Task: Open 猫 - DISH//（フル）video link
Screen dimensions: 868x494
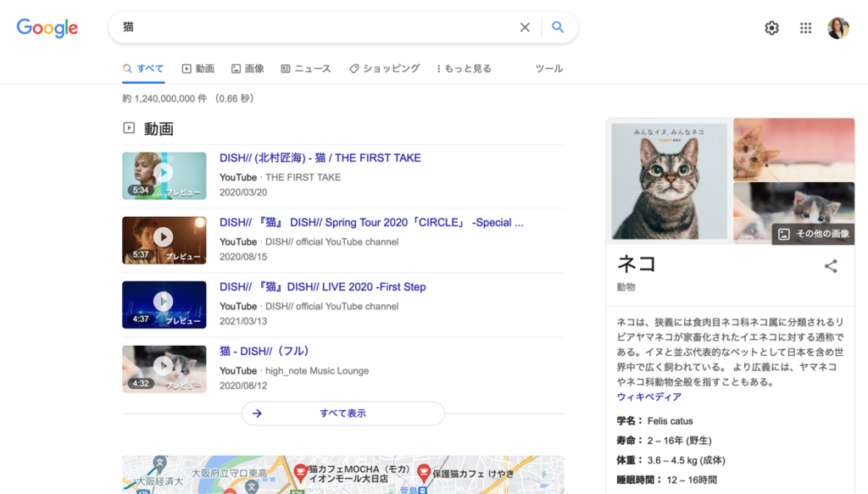Action: tap(264, 352)
